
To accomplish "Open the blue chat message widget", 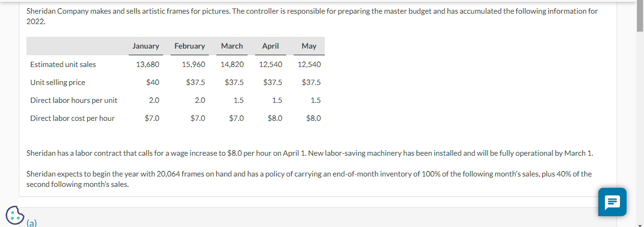I will 612,202.
